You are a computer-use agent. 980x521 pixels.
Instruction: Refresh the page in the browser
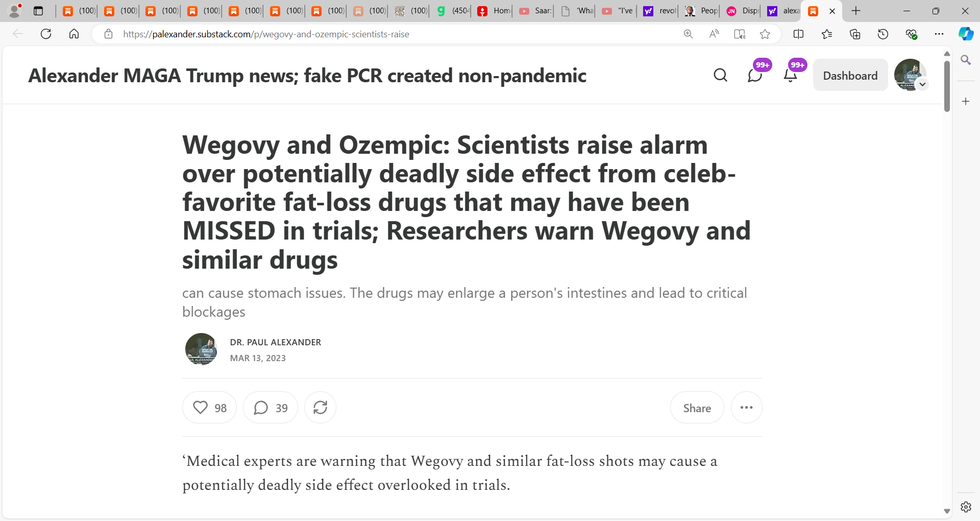(46, 34)
